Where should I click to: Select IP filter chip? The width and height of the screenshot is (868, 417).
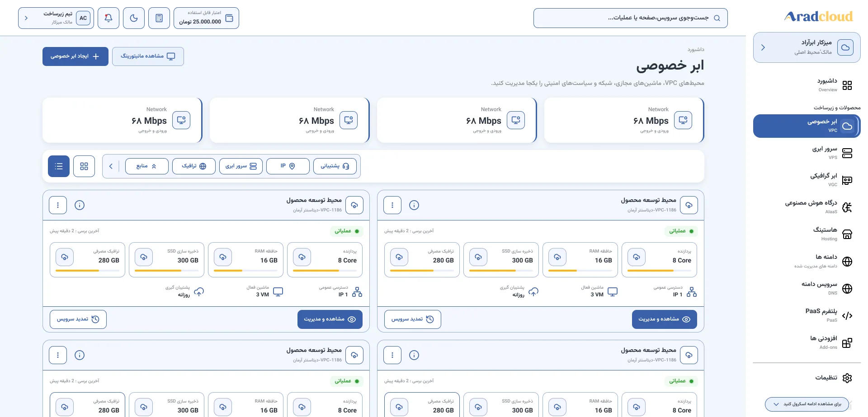click(x=288, y=166)
